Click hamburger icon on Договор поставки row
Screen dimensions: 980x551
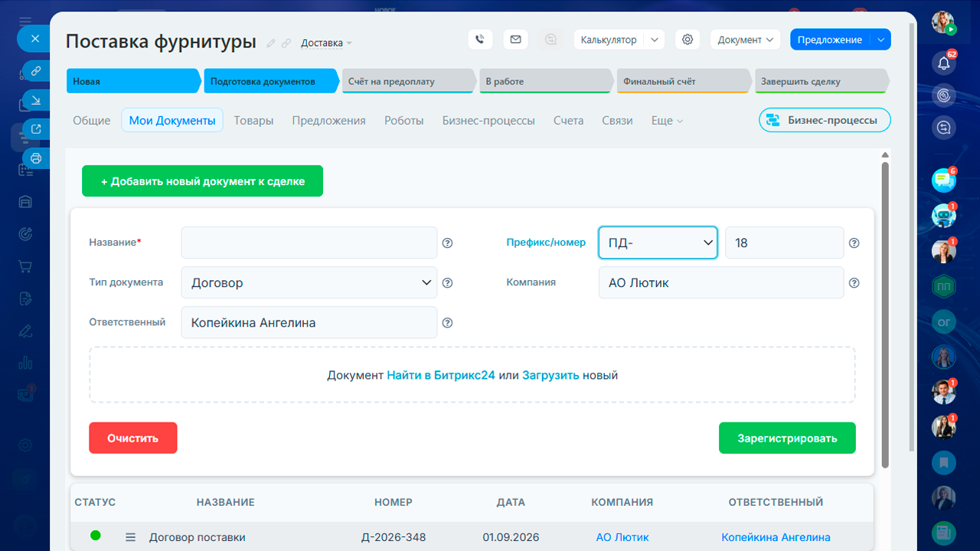(x=131, y=537)
